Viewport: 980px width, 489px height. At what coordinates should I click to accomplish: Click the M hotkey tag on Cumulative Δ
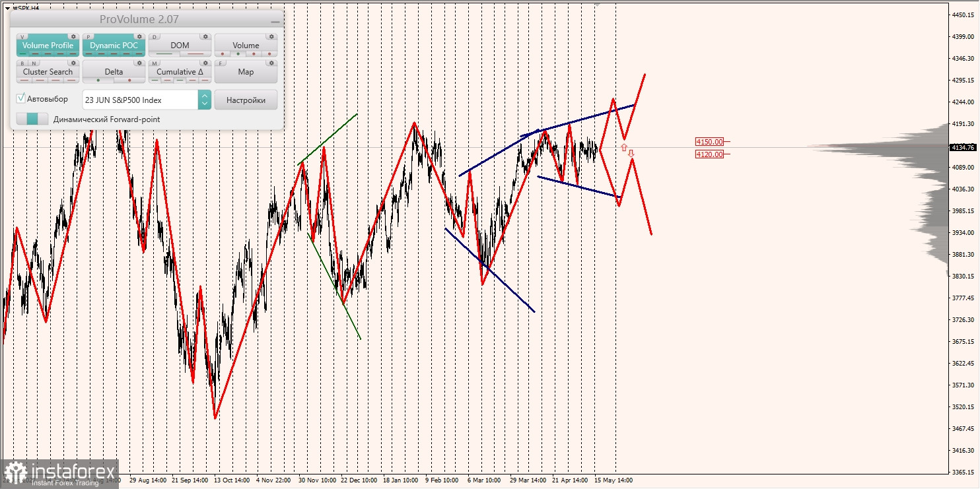(x=155, y=63)
